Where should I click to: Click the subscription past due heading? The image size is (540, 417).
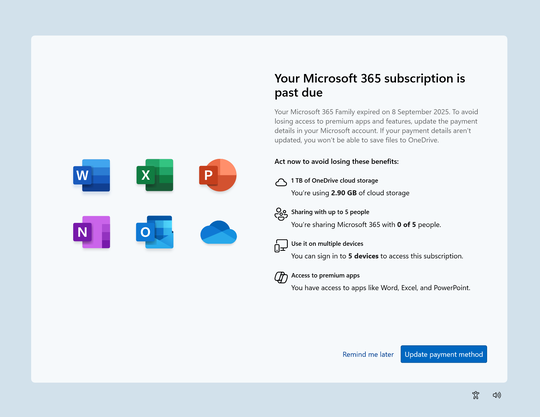[x=370, y=85]
